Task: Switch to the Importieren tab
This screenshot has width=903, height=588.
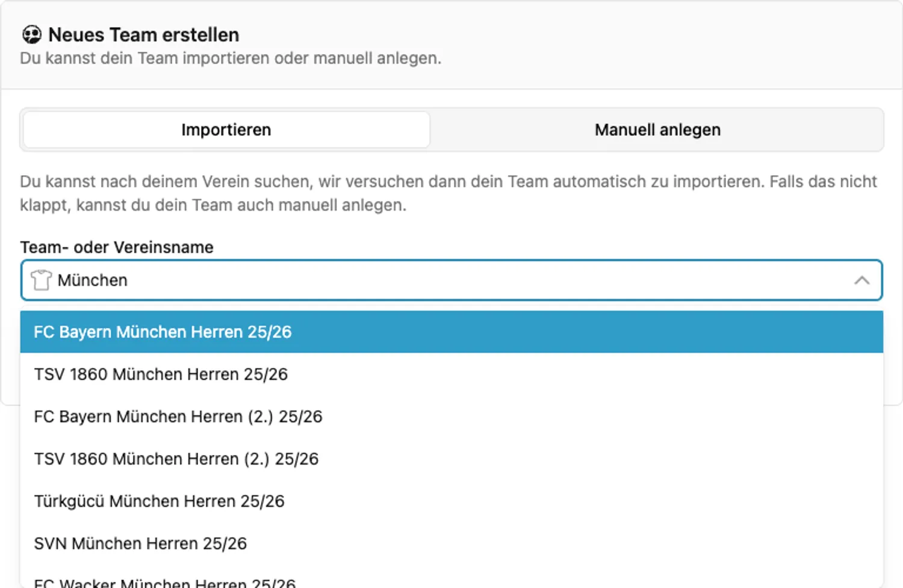Action: coord(226,130)
